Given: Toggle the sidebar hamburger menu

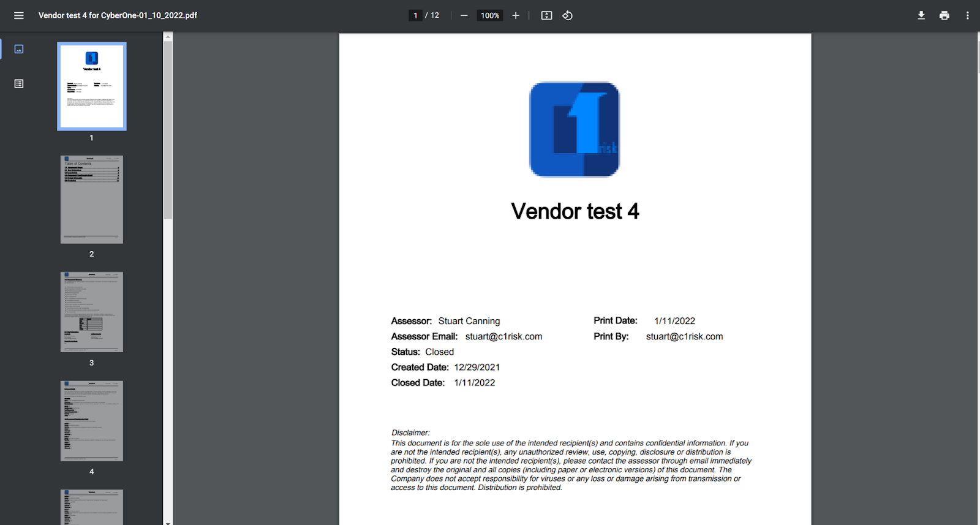Looking at the screenshot, I should (x=19, y=15).
